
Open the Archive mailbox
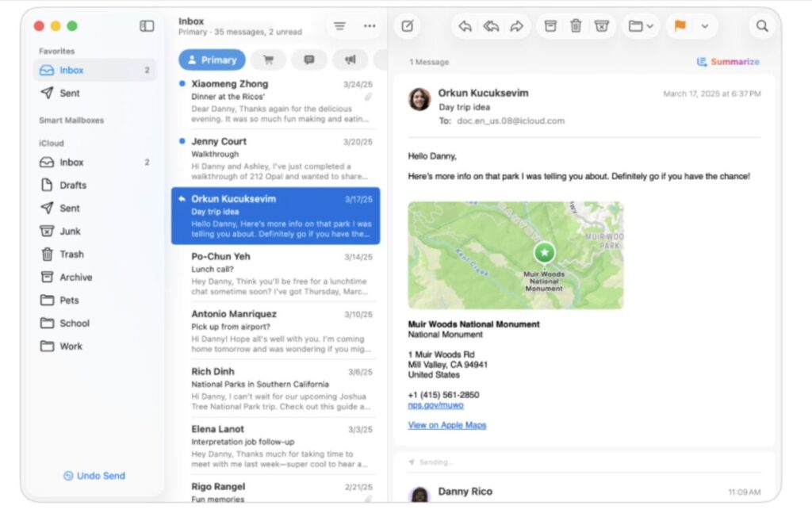[x=95, y=278]
